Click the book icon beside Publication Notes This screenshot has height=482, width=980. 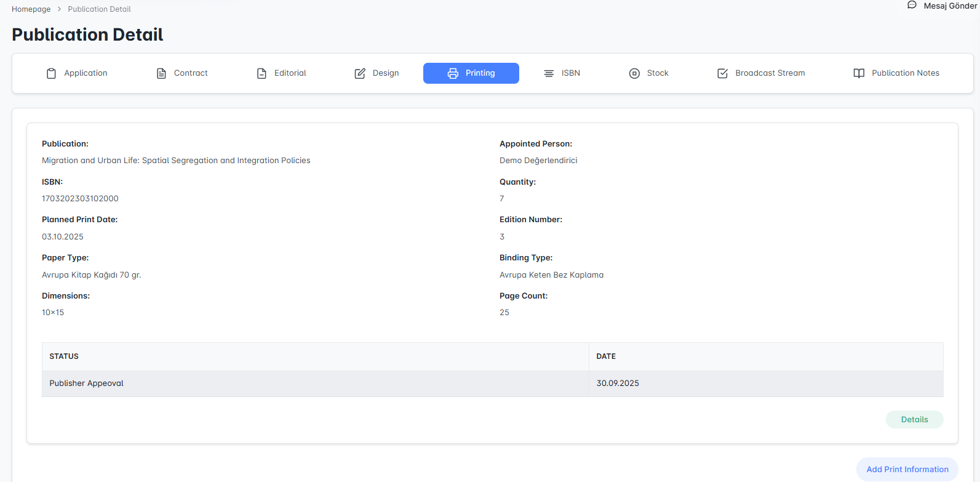[x=859, y=73]
